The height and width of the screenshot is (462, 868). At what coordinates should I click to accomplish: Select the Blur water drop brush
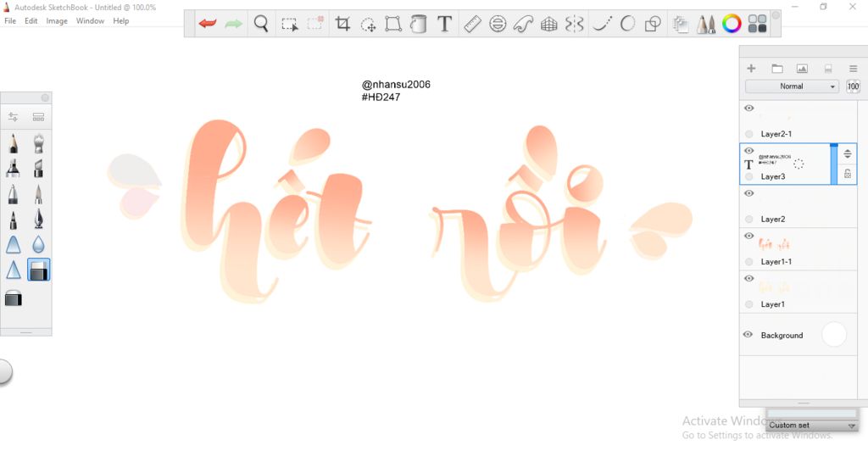click(38, 244)
